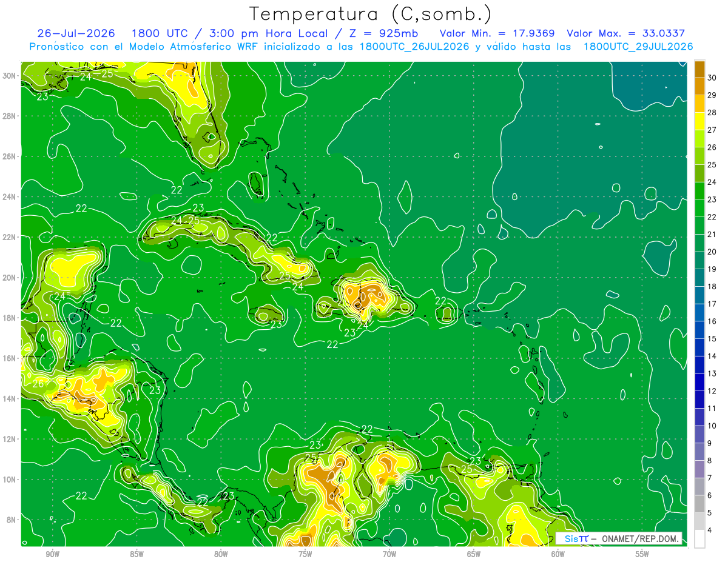Click the forecast line starting "Pronóstico con el Modelo"
728x562 pixels.
click(x=361, y=46)
